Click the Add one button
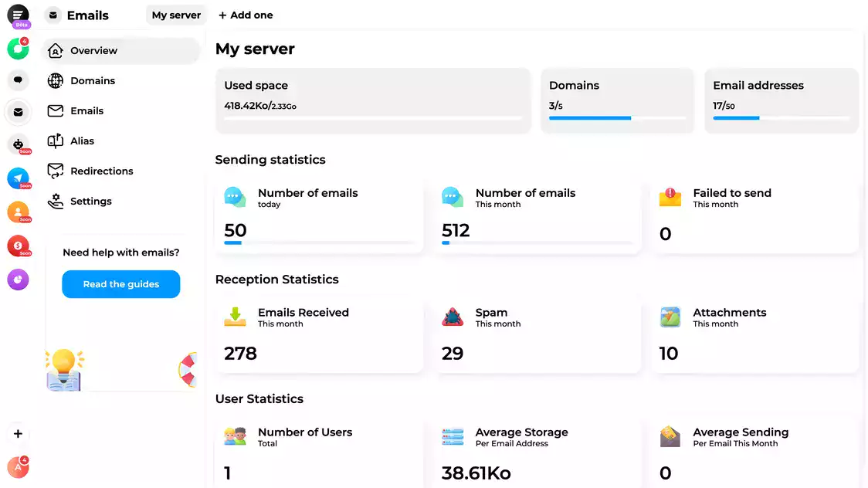 pyautogui.click(x=246, y=15)
